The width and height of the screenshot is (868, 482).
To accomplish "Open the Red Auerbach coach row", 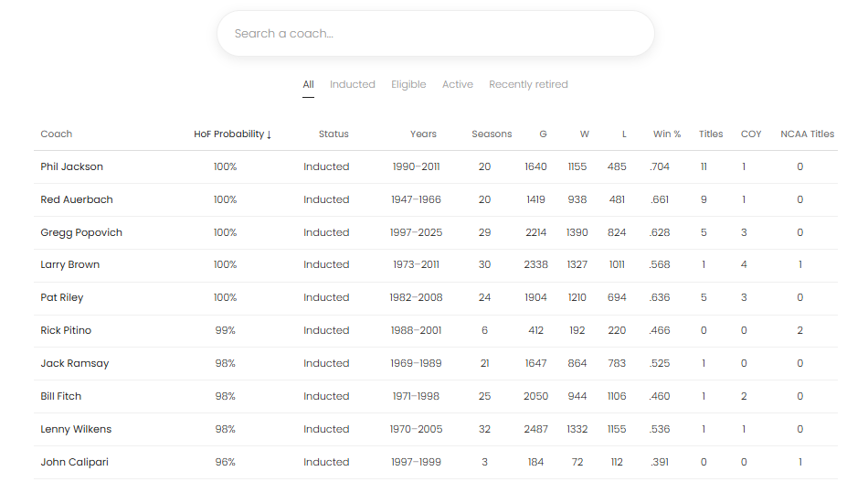I will [x=436, y=199].
